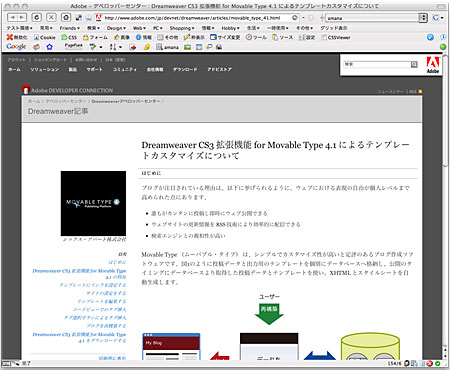Viewport: 450px width, 370px height.
Task: Open the blue 情報 (Information) developer menu
Action: click(144, 37)
